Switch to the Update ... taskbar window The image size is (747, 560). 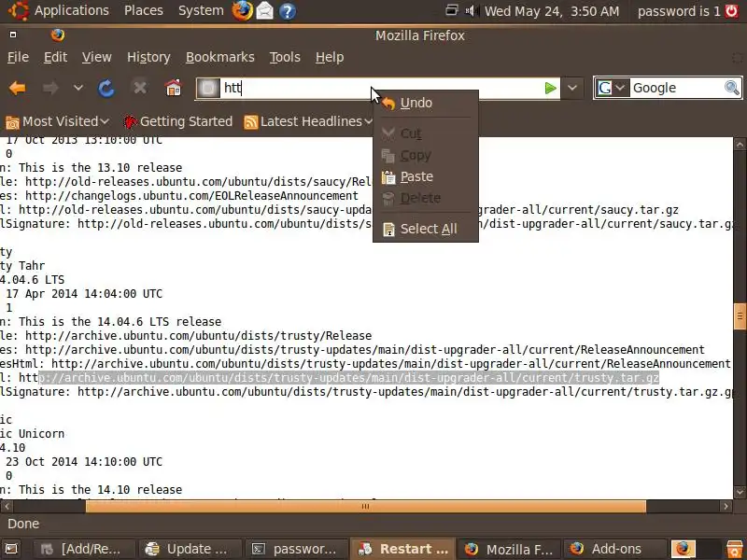click(x=190, y=549)
